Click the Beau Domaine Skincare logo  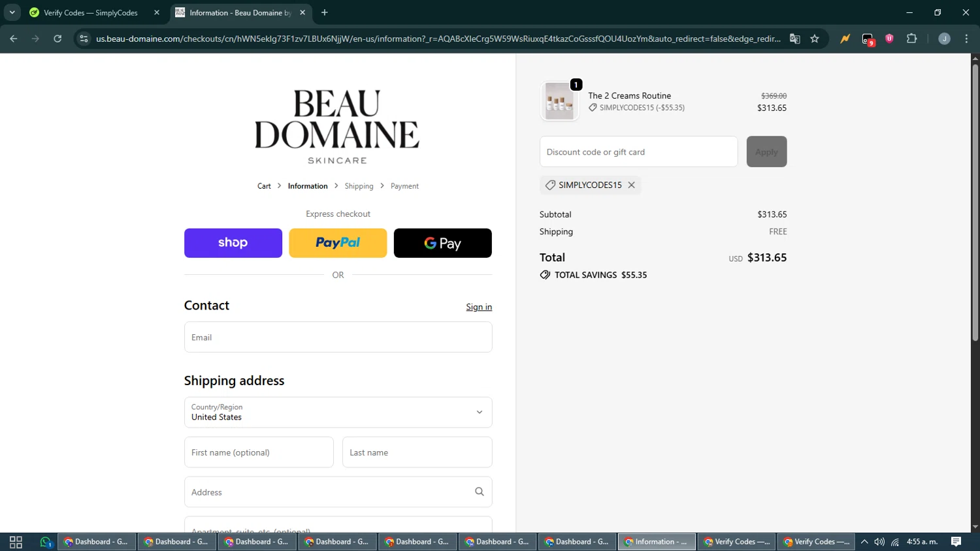(337, 127)
